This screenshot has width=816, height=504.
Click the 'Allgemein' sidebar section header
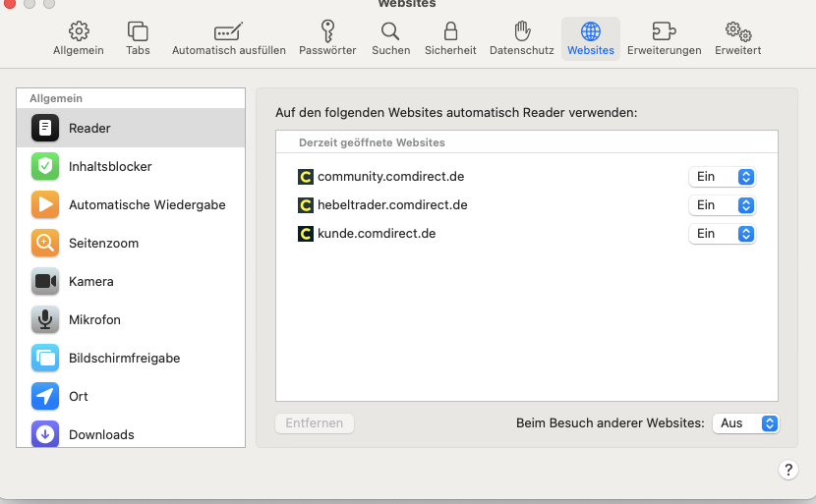pos(56,98)
